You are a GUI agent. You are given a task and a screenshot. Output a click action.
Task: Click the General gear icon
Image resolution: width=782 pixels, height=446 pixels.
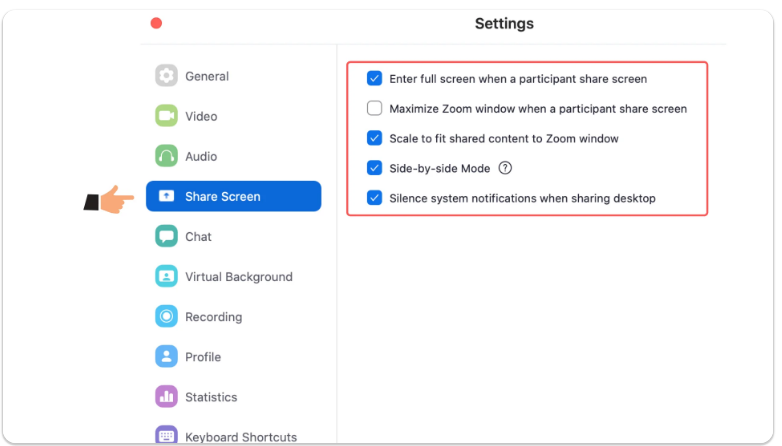click(166, 76)
